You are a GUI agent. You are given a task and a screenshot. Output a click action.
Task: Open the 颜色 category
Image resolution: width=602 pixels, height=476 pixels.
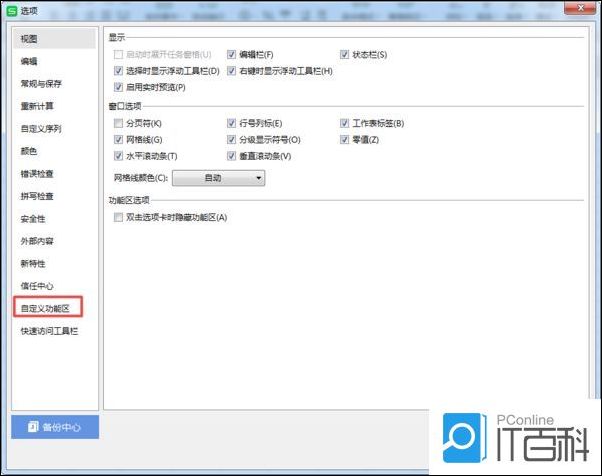tap(29, 151)
